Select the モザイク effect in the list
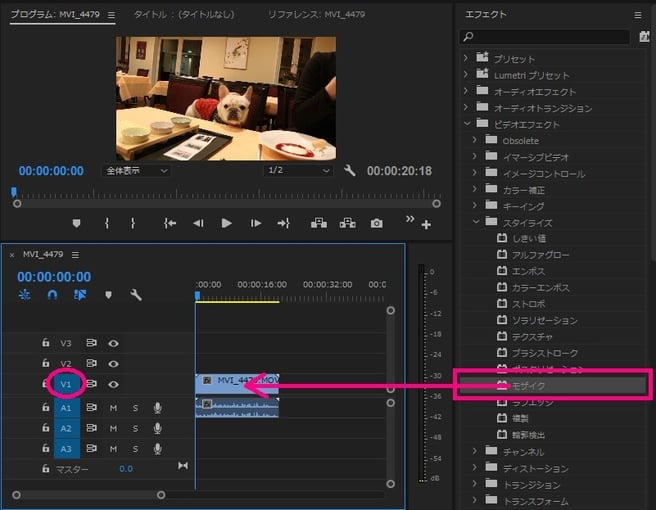 (x=530, y=385)
